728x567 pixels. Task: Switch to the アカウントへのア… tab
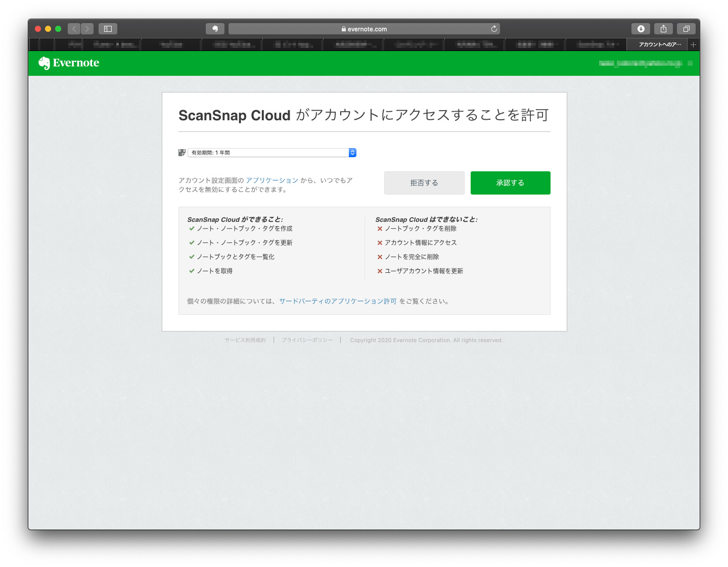pyautogui.click(x=657, y=44)
